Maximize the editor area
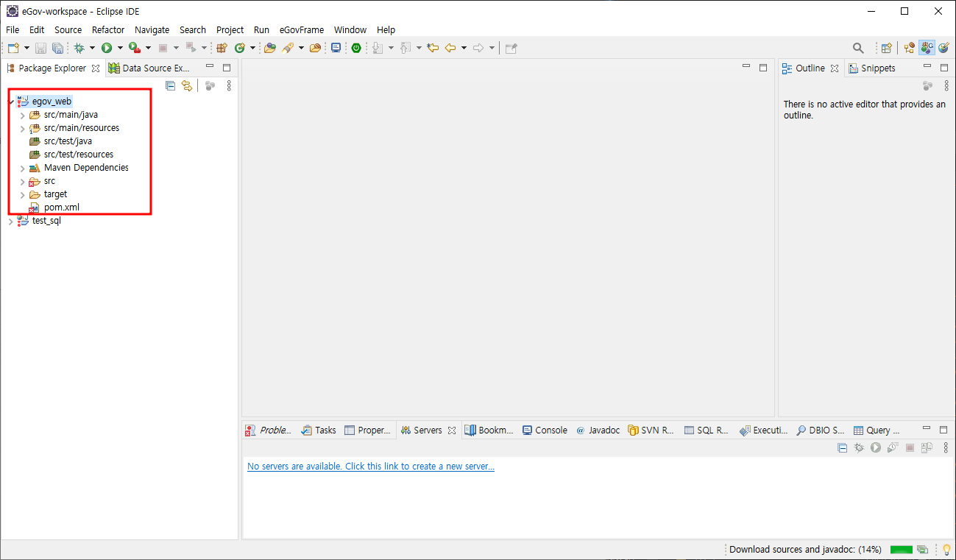Screen dimensions: 956x560 click(x=763, y=67)
